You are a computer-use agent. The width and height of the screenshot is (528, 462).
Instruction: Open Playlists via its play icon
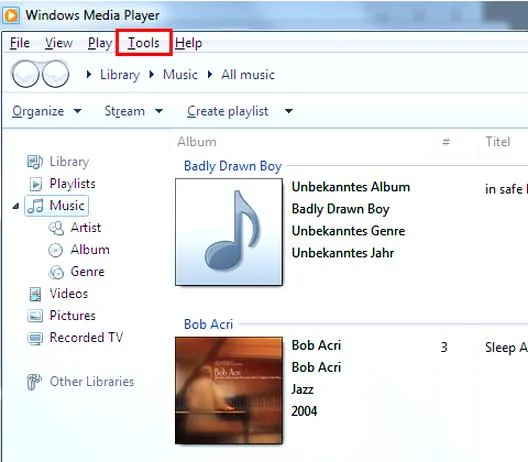(x=35, y=184)
